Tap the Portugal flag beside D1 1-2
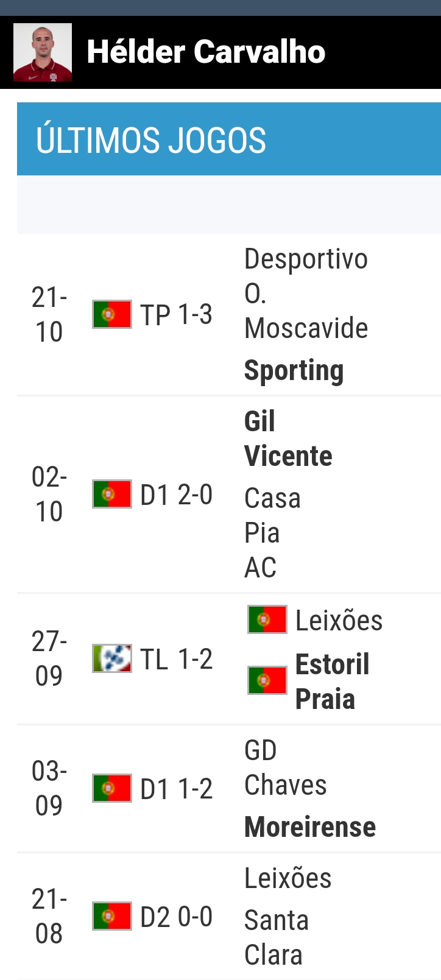Viewport: 441px width, 980px height. click(112, 788)
